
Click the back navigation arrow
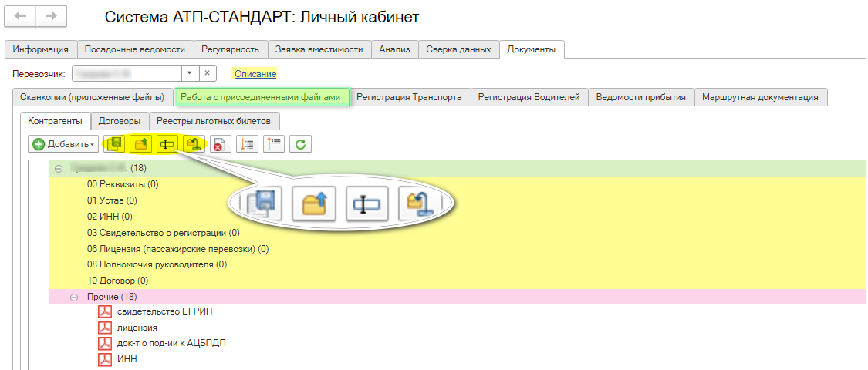coord(21,15)
